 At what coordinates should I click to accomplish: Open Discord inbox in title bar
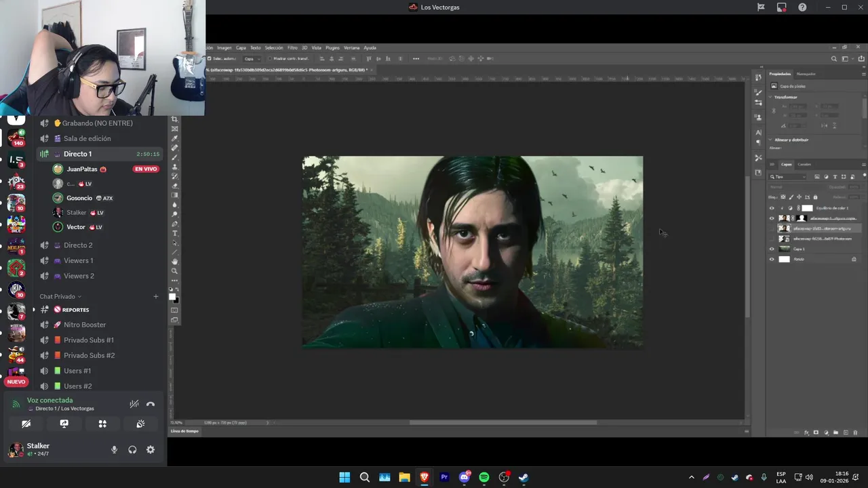[781, 7]
